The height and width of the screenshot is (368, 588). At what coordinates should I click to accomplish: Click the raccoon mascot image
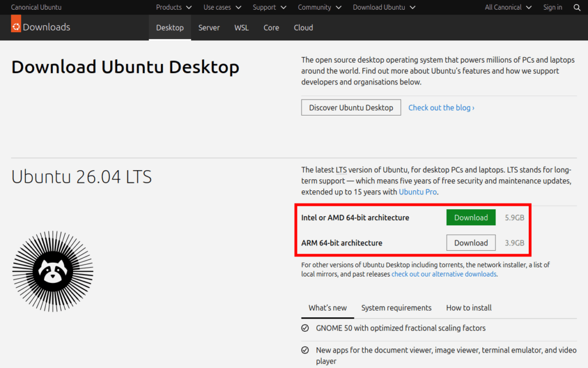(x=53, y=271)
